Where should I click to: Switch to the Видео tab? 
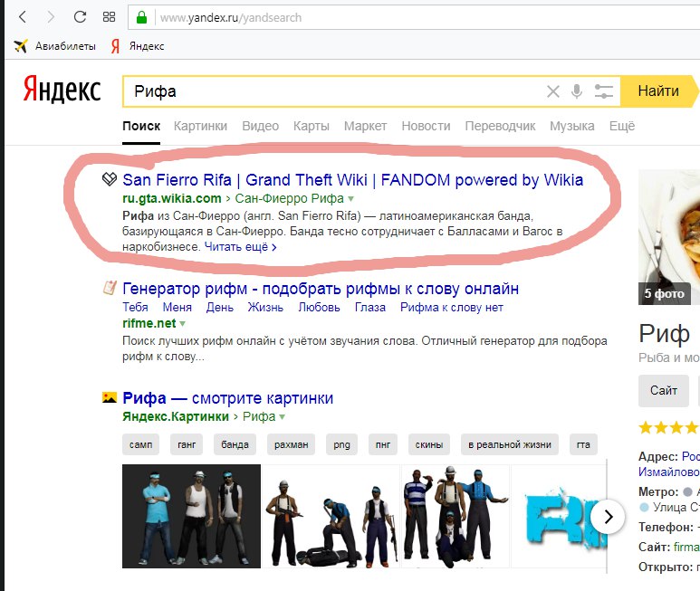point(260,126)
